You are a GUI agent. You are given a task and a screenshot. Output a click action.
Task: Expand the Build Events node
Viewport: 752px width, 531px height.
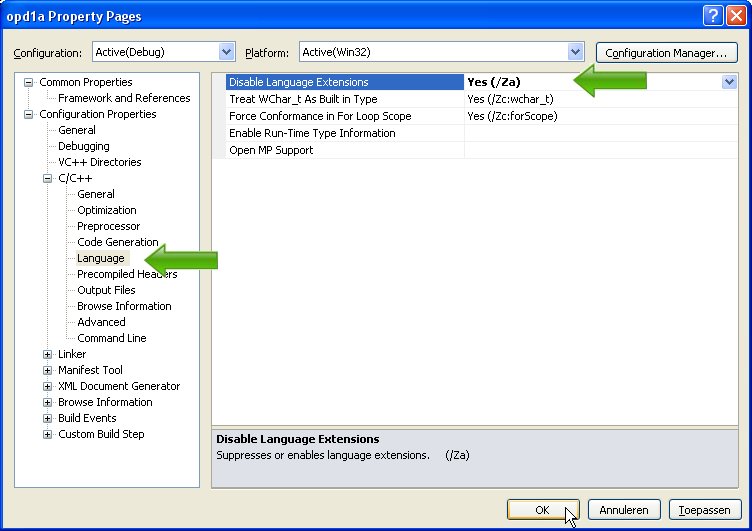pyautogui.click(x=47, y=418)
